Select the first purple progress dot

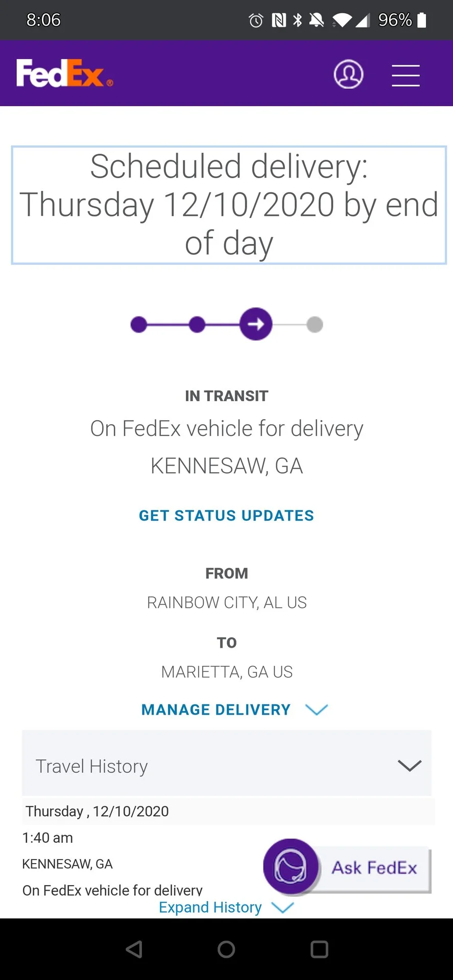tap(139, 324)
